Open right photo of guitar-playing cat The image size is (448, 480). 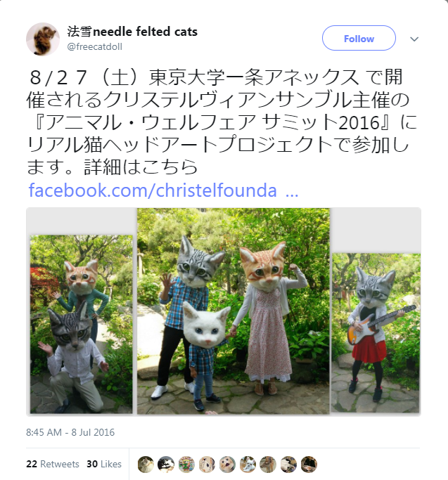pyautogui.click(x=376, y=333)
